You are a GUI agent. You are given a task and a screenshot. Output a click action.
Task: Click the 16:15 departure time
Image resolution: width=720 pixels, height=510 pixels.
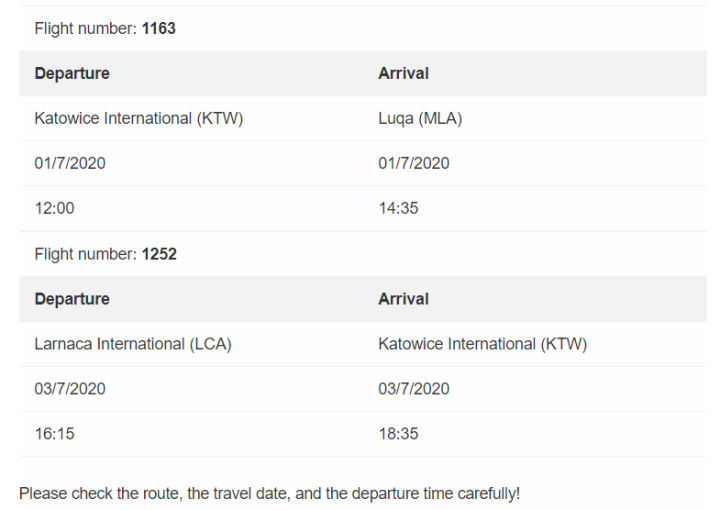[54, 434]
